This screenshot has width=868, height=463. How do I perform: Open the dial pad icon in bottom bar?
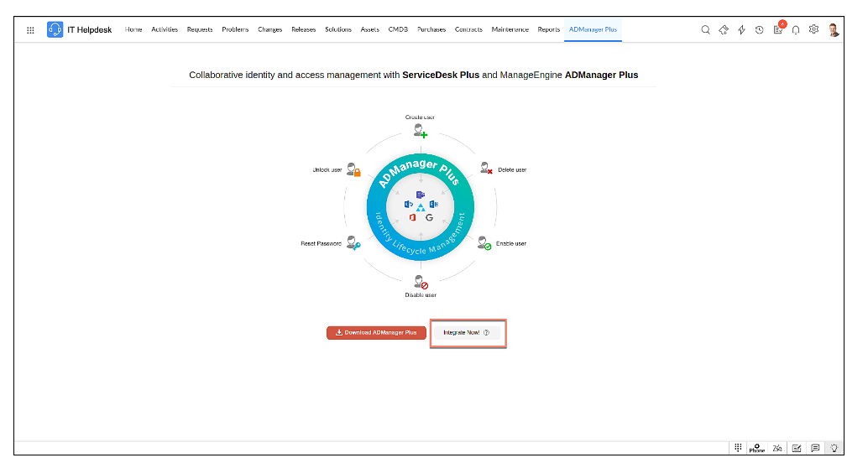738,448
